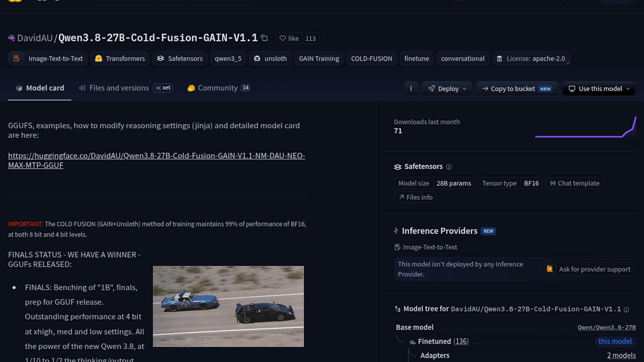Click the Inference Providers heading
Screen dimensions: 644x362
[x=439, y=231]
